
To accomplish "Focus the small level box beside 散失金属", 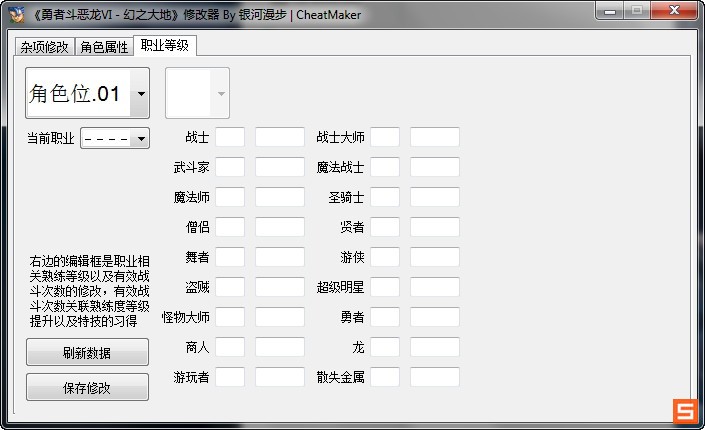I will pyautogui.click(x=385, y=377).
